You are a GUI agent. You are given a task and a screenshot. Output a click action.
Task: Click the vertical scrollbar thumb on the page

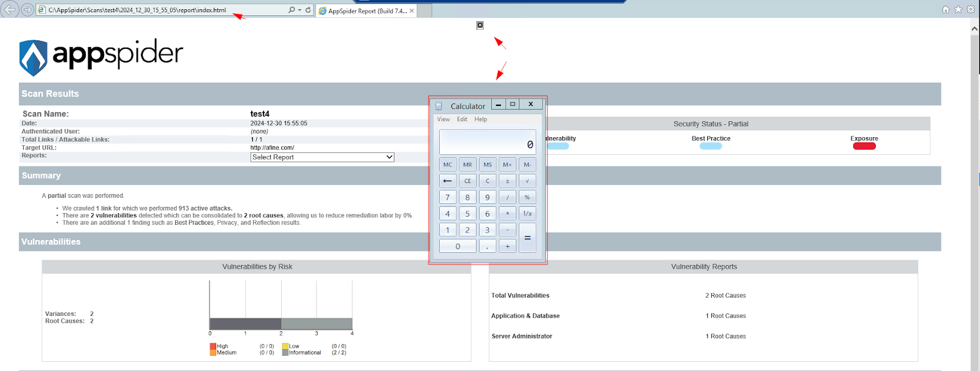click(x=974, y=202)
